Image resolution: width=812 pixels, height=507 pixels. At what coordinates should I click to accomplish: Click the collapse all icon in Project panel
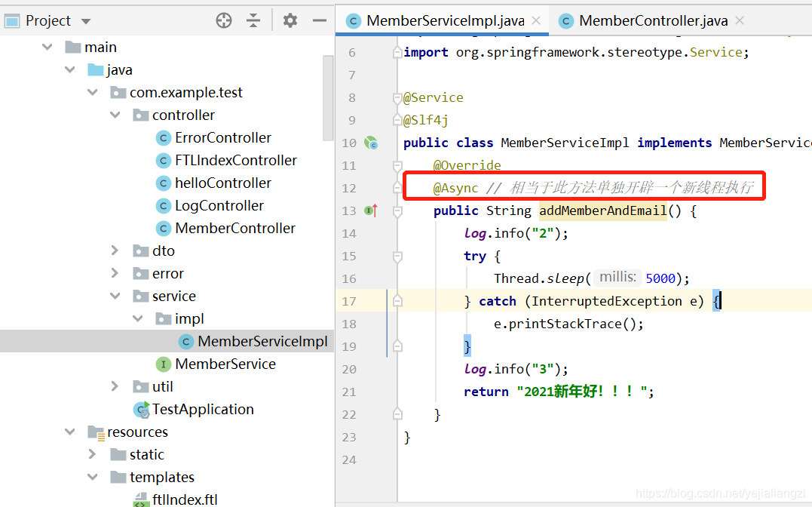click(253, 20)
